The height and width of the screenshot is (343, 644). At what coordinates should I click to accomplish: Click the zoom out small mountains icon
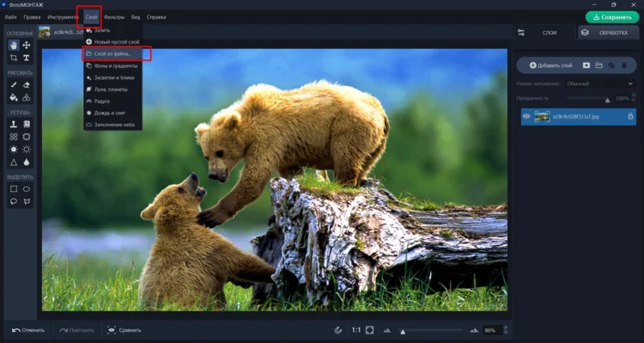point(386,330)
